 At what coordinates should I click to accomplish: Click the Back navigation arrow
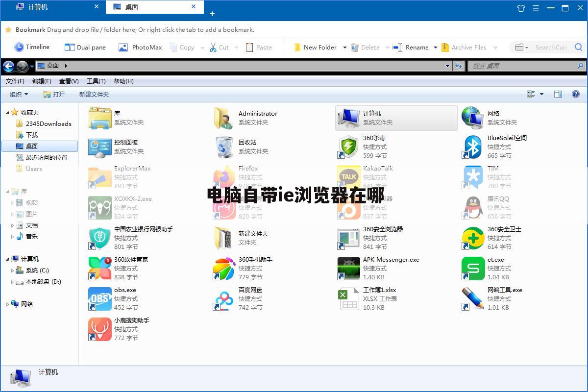[x=8, y=66]
